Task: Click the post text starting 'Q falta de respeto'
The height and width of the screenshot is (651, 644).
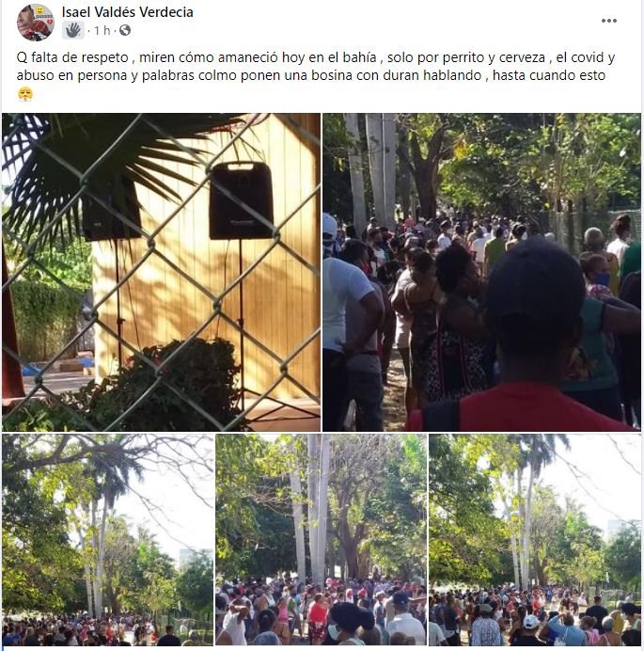Action: coord(316,67)
